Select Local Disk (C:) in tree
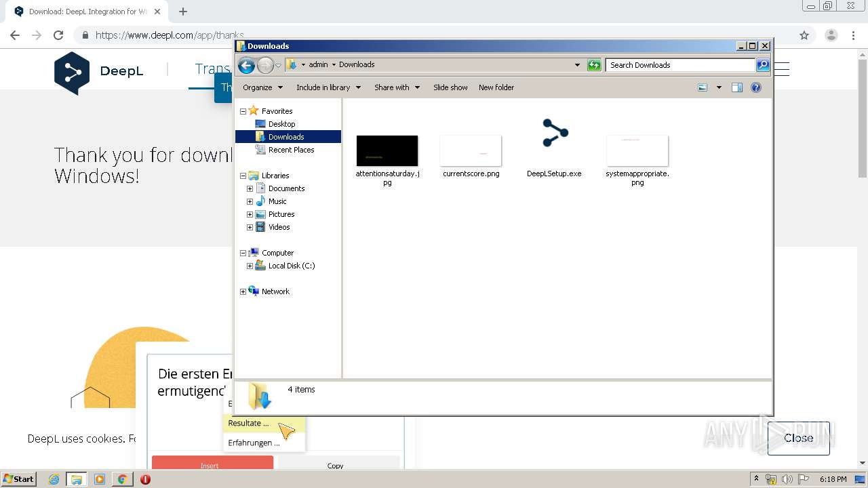 point(291,266)
